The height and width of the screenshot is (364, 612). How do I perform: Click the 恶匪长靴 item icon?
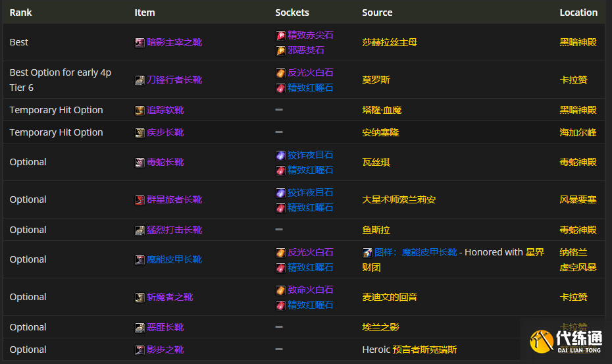click(x=140, y=328)
